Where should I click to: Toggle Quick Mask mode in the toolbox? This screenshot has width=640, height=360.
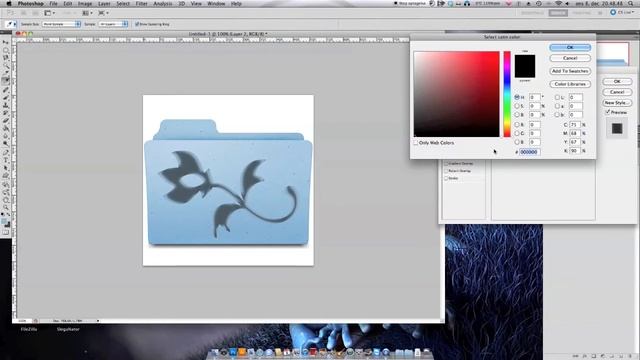[x=6, y=232]
